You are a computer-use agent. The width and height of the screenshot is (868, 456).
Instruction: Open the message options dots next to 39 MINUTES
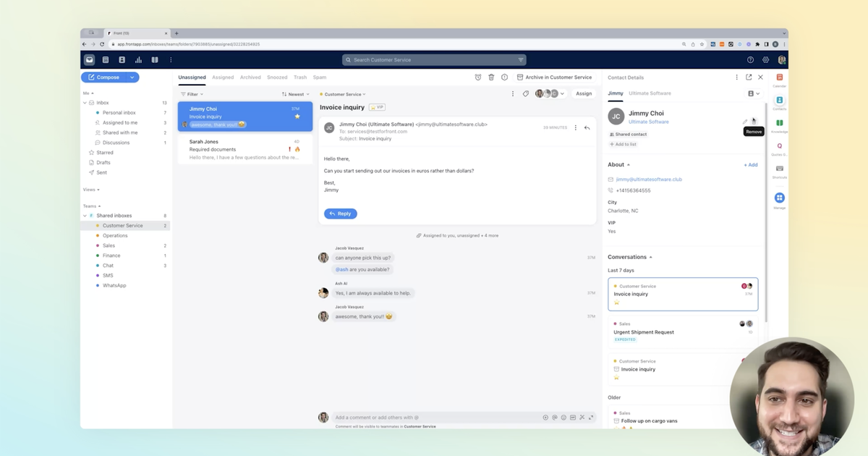point(576,127)
